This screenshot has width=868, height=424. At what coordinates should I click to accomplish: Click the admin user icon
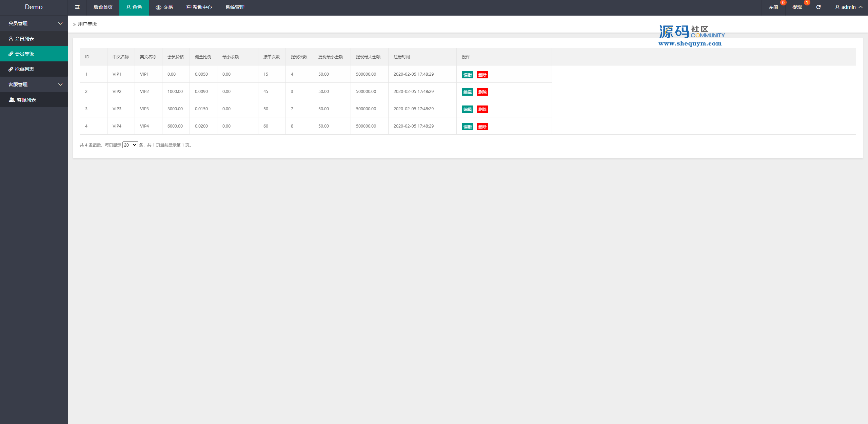(x=837, y=7)
